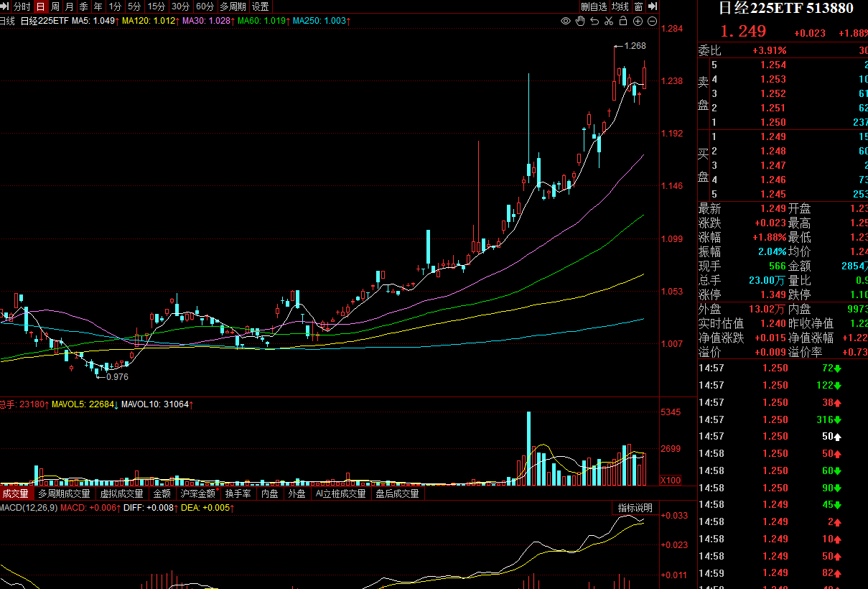Click the 日线 chart type label

[7, 22]
